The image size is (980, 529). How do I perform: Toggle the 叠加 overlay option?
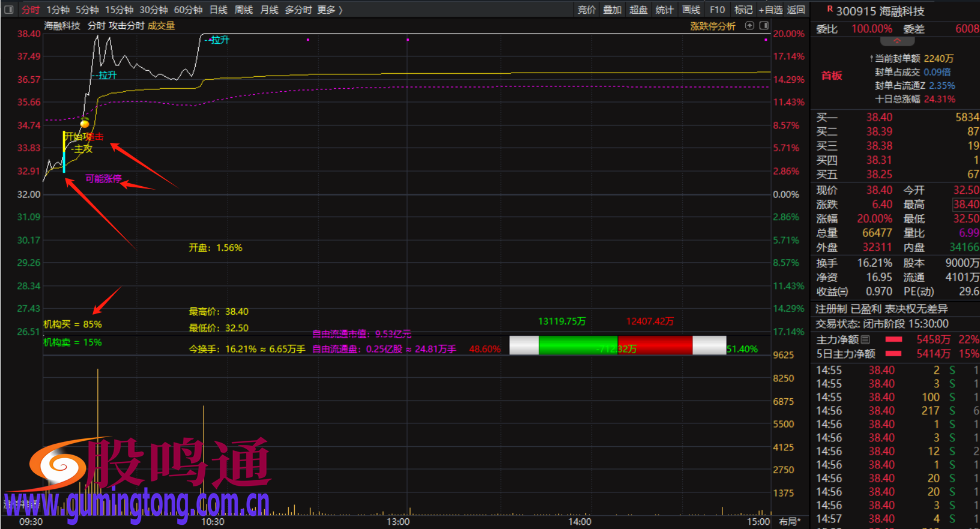click(x=612, y=10)
